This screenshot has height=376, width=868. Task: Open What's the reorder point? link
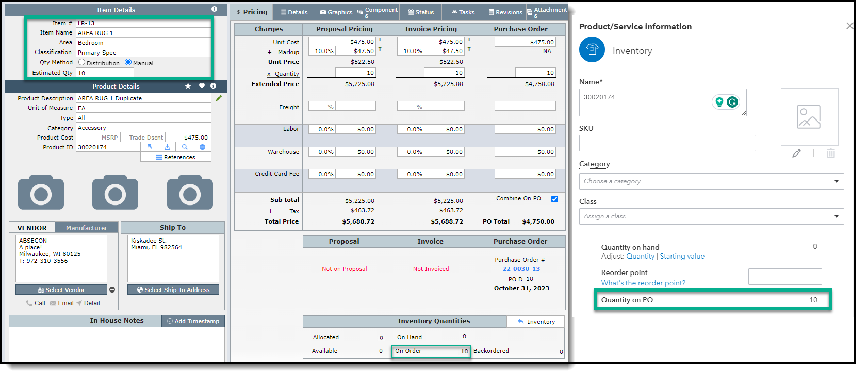[643, 283]
